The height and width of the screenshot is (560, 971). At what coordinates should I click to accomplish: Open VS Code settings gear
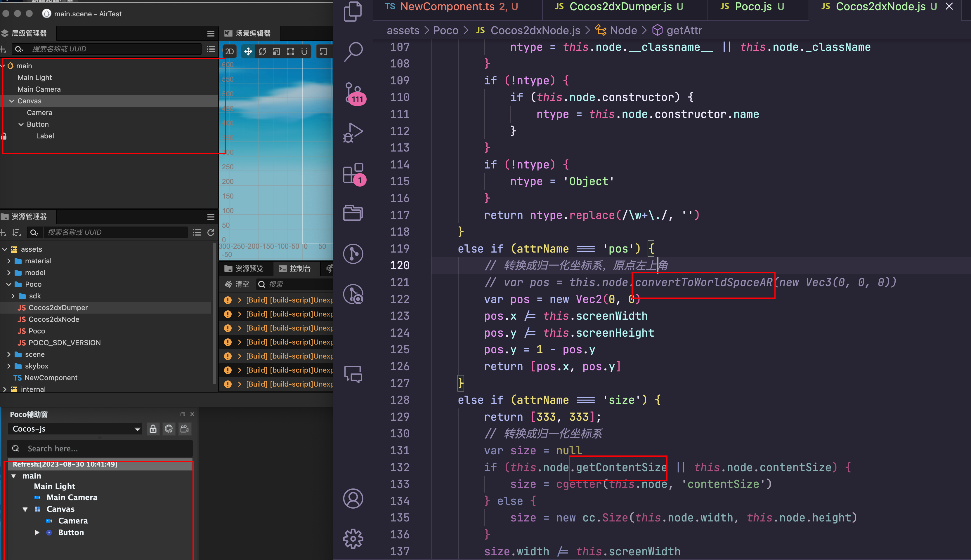pos(353,538)
